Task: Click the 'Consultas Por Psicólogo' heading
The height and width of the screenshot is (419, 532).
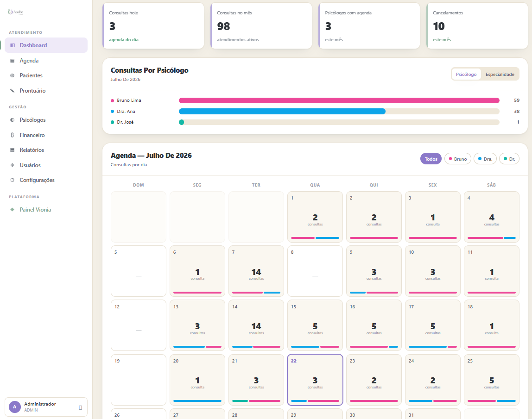Action: coord(149,70)
